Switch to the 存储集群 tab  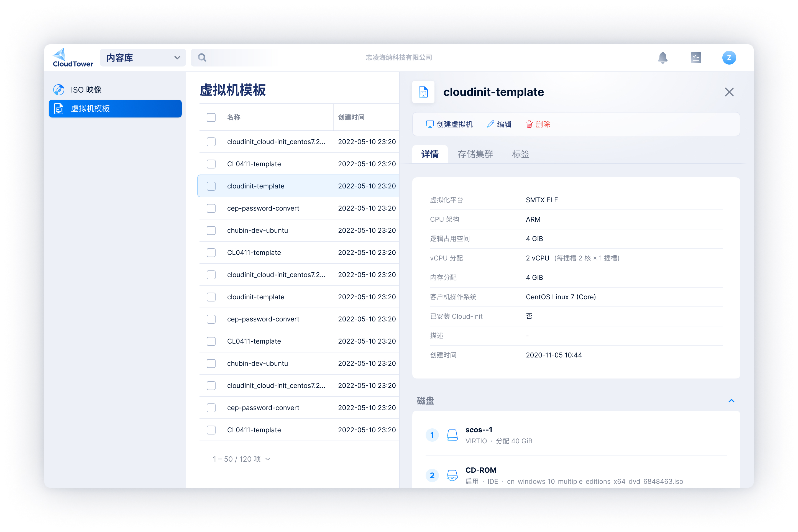[x=475, y=154]
